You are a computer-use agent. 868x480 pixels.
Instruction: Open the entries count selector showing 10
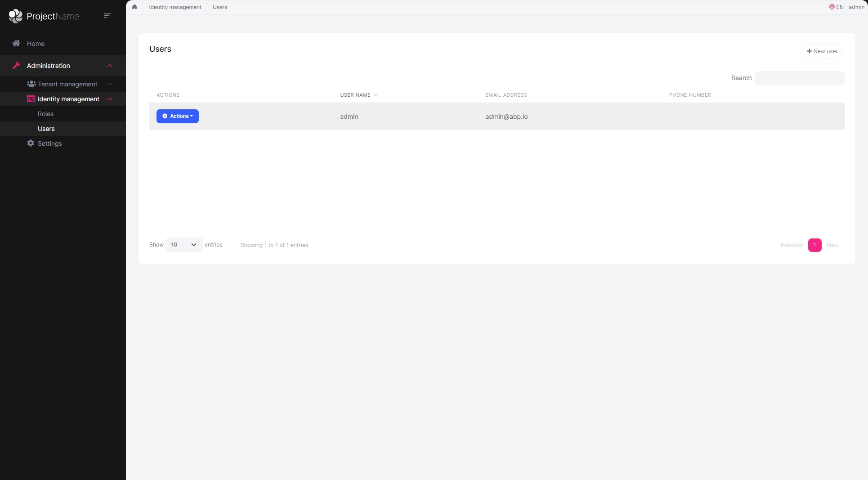(183, 244)
